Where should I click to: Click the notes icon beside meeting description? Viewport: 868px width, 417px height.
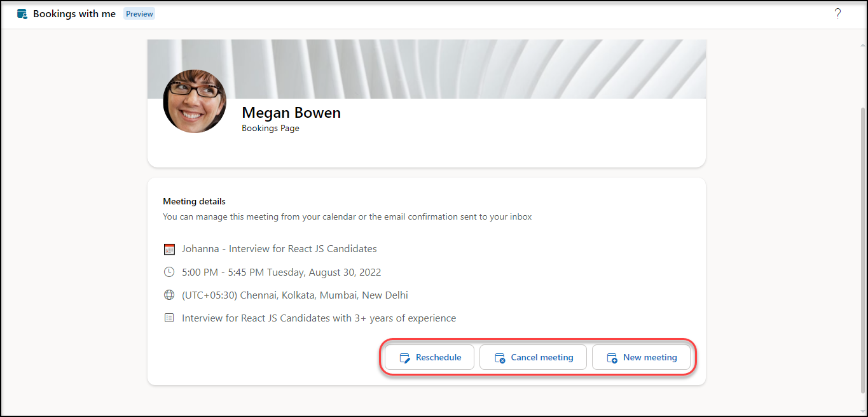[169, 318]
